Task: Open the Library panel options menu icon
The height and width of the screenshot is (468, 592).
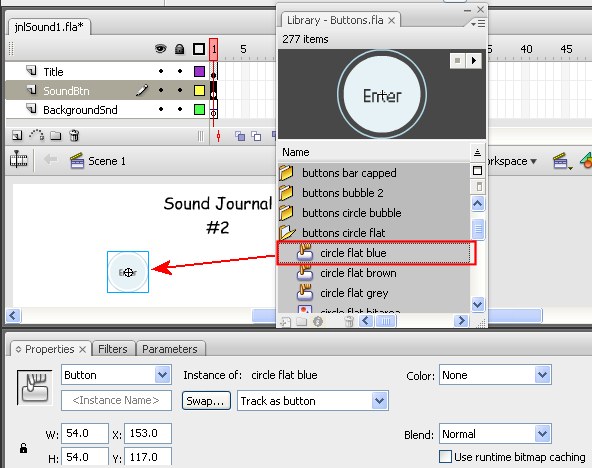Action: 478,24
